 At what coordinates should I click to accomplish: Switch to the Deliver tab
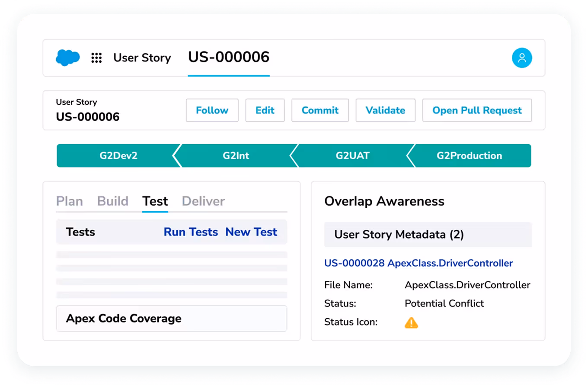pos(203,201)
